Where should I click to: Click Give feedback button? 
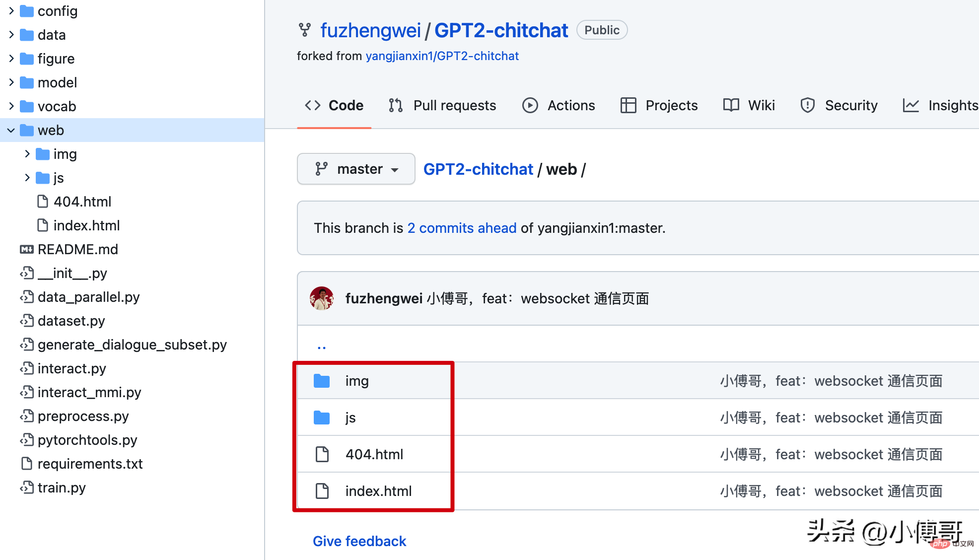360,541
